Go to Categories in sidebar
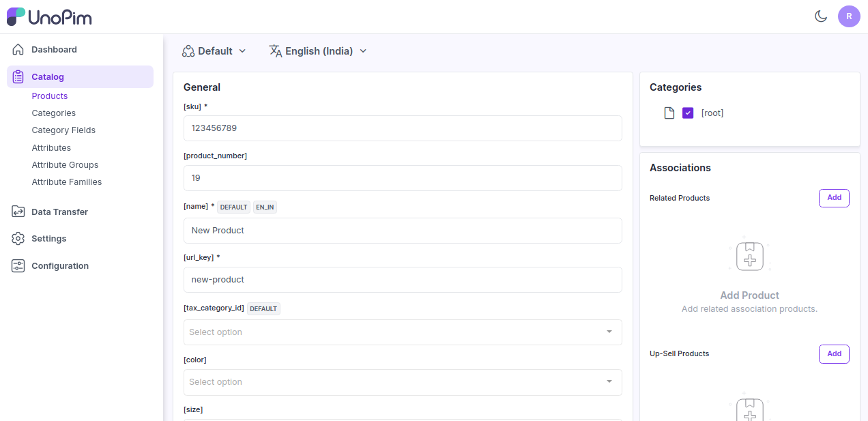This screenshot has width=868, height=421. click(53, 113)
